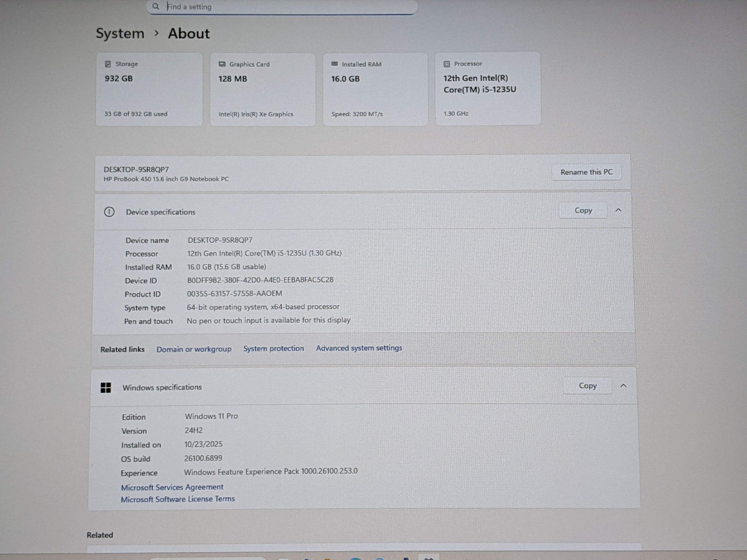
Task: Click the Storage drive icon
Action: (108, 64)
